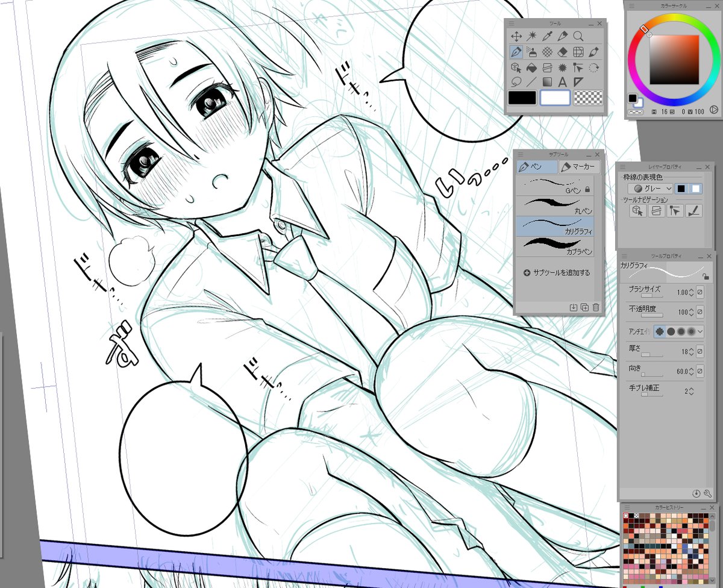The height and width of the screenshot is (588, 723).
Task: Open Tool palette hamburger menu
Action: coord(512,23)
